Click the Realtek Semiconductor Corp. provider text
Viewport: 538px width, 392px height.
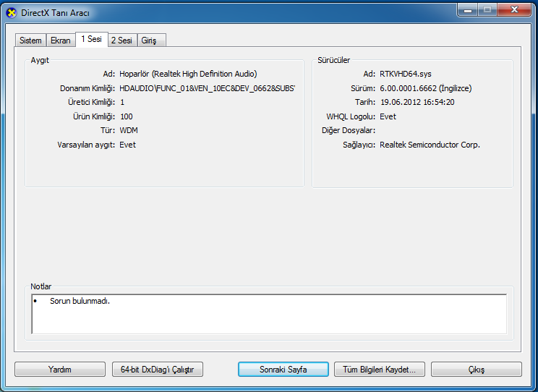click(x=430, y=145)
